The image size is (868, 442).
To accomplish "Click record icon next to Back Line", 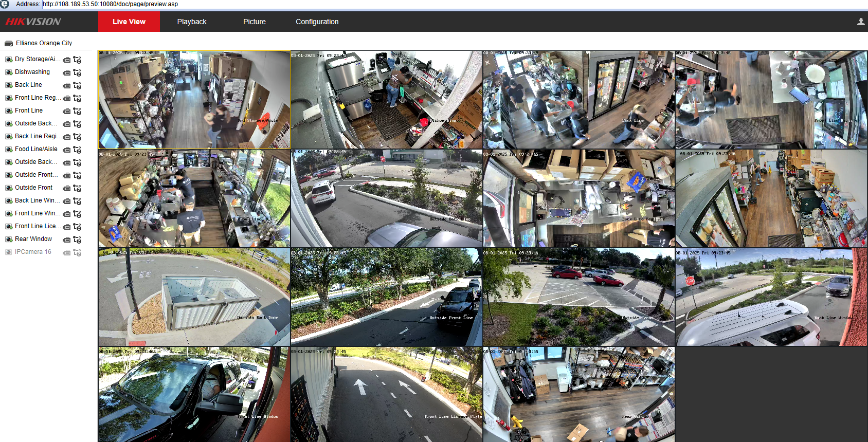I will point(66,85).
